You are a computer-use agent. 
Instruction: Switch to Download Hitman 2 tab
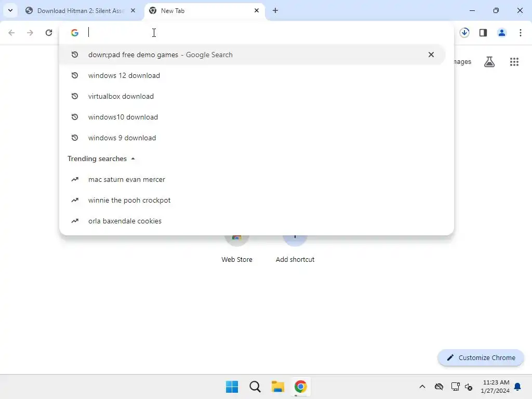(x=81, y=11)
